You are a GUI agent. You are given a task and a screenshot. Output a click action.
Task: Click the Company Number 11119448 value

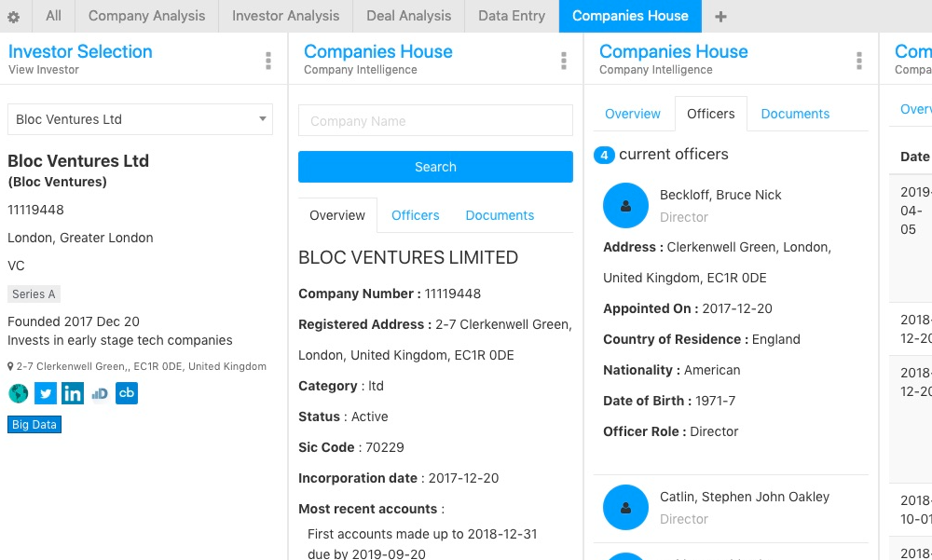click(452, 294)
